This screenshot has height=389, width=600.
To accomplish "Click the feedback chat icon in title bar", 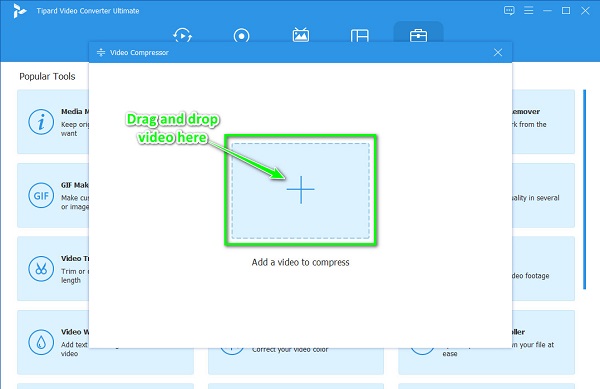I will coord(509,10).
